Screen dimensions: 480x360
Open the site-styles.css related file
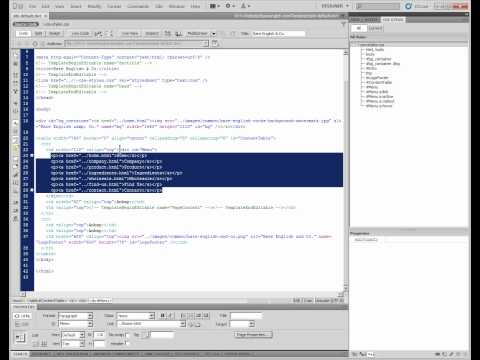56,24
